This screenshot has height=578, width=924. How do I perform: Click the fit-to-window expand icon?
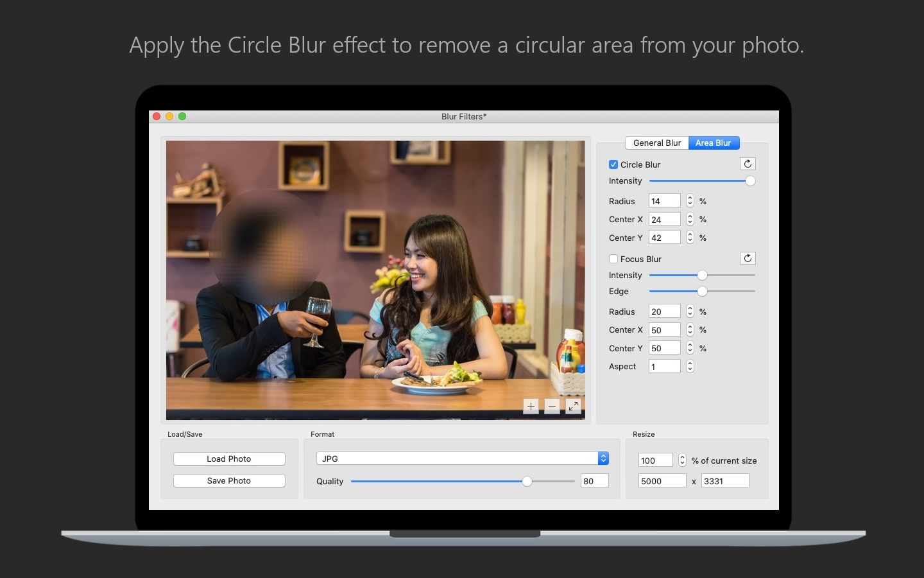coord(573,406)
